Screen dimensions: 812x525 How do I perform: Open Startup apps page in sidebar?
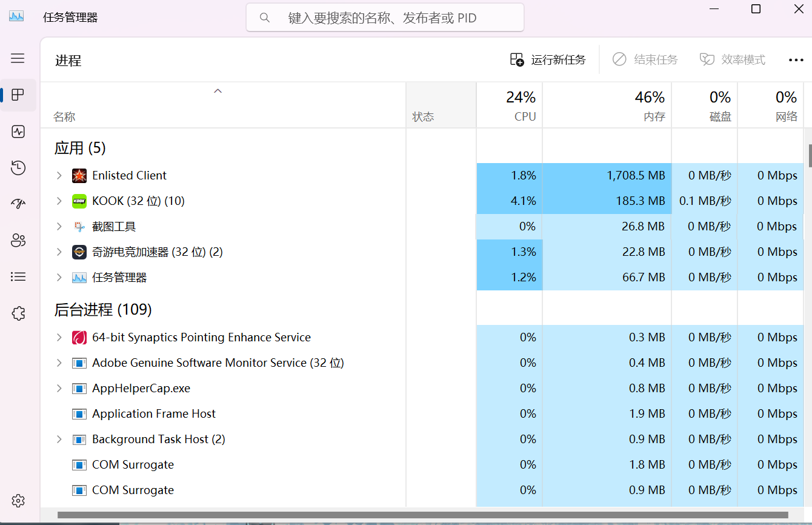18,204
